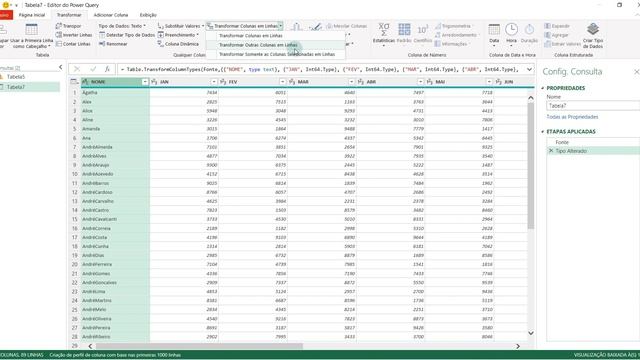This screenshot has width=640, height=360.
Task: Open Tipo de Dados: Texto dropdown
Action: [122, 26]
